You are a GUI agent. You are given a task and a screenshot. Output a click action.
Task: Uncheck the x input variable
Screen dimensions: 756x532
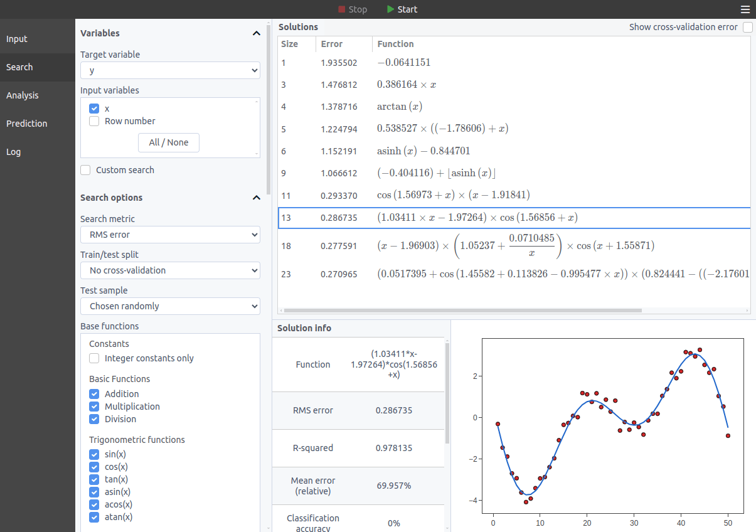tap(94, 109)
